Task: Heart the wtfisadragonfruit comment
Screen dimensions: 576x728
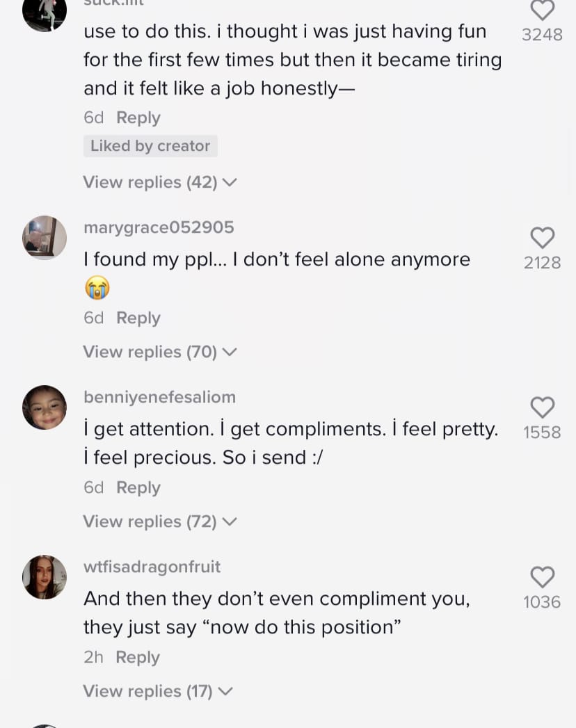Action: (x=542, y=577)
